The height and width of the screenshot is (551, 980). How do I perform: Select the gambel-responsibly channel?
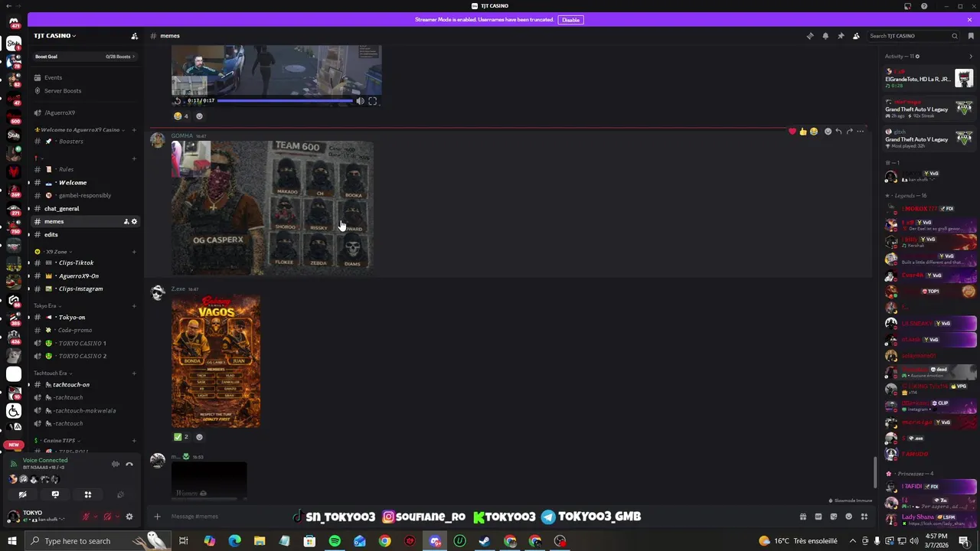84,195
